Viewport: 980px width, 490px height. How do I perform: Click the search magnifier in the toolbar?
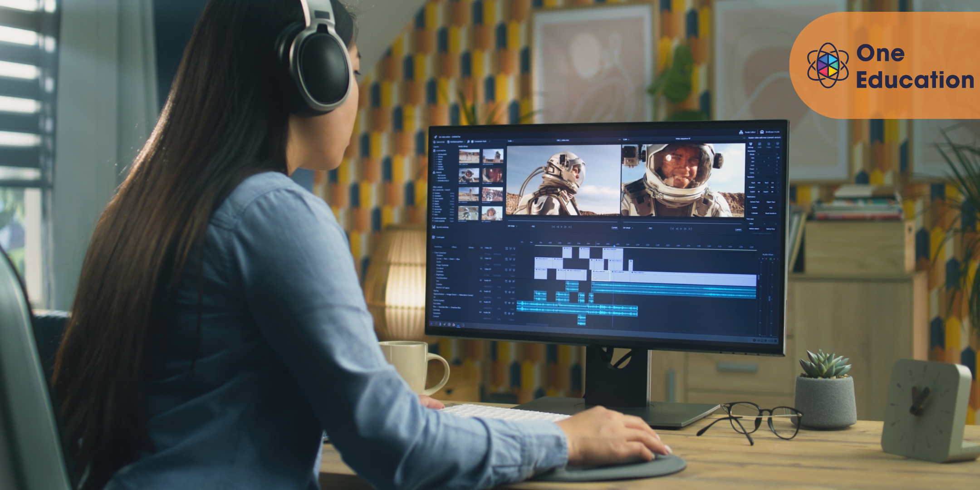[x=468, y=142]
